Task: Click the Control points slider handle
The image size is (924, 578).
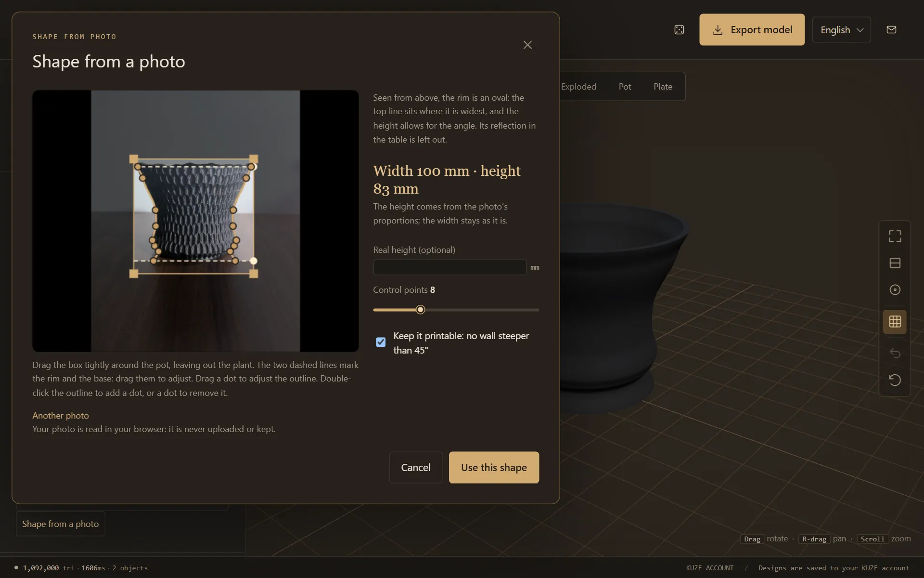Action: pos(421,310)
